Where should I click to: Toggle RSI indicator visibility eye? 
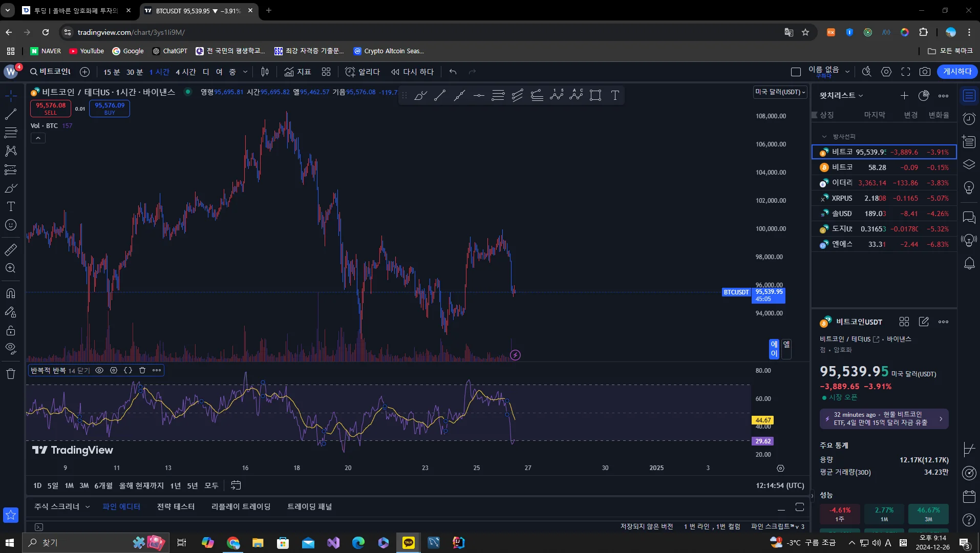pyautogui.click(x=99, y=370)
